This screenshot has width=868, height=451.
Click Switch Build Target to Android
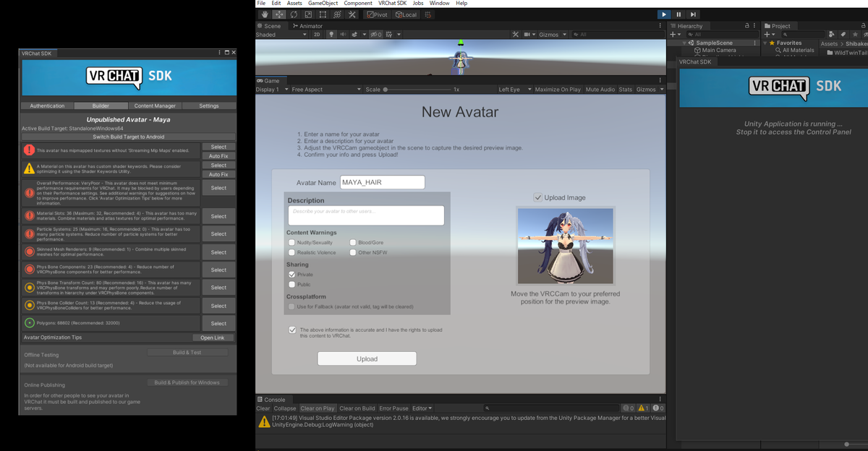(x=128, y=137)
